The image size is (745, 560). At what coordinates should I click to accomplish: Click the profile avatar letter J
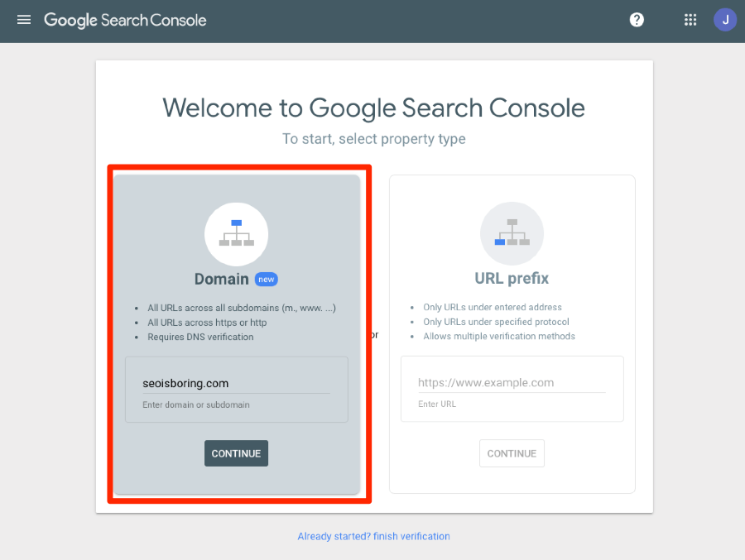725,19
